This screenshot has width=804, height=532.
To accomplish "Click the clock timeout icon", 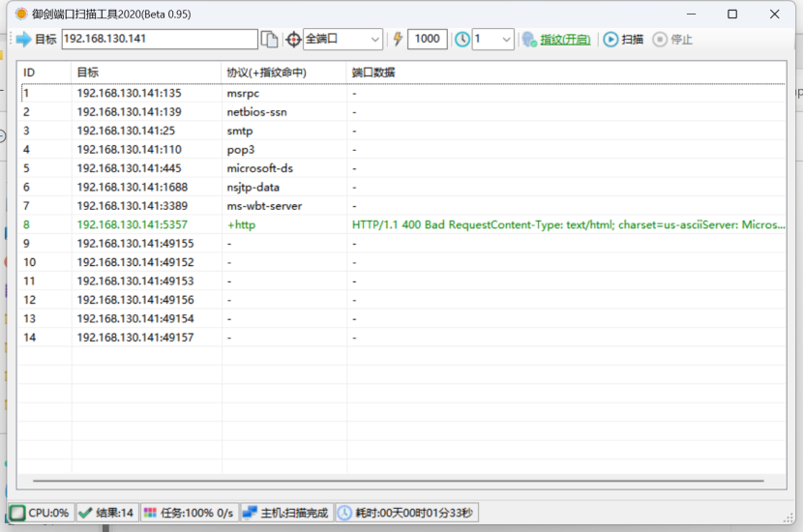I will (x=462, y=40).
